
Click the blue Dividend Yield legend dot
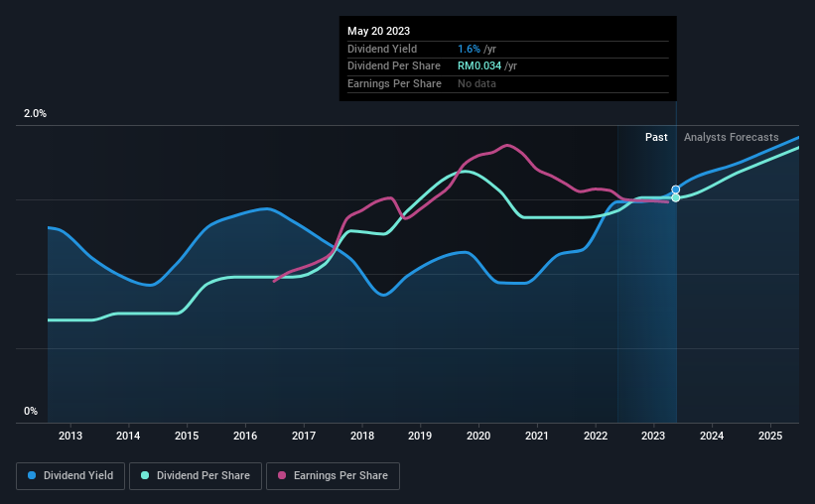[x=32, y=475]
